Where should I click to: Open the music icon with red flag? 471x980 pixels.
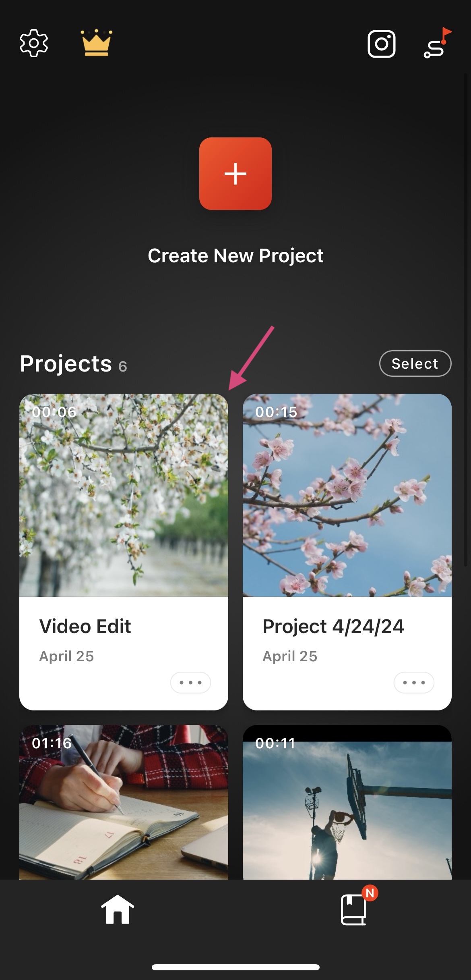click(x=438, y=43)
